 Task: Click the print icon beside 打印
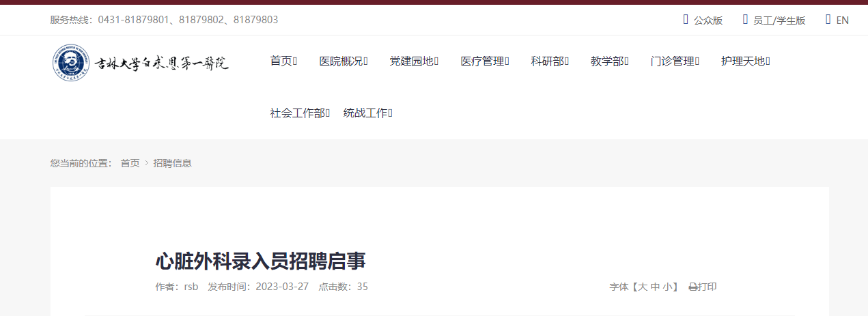[x=692, y=287]
